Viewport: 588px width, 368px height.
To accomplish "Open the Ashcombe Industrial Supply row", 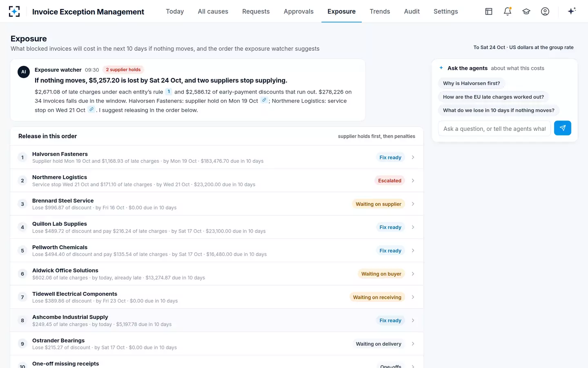I will (x=217, y=321).
